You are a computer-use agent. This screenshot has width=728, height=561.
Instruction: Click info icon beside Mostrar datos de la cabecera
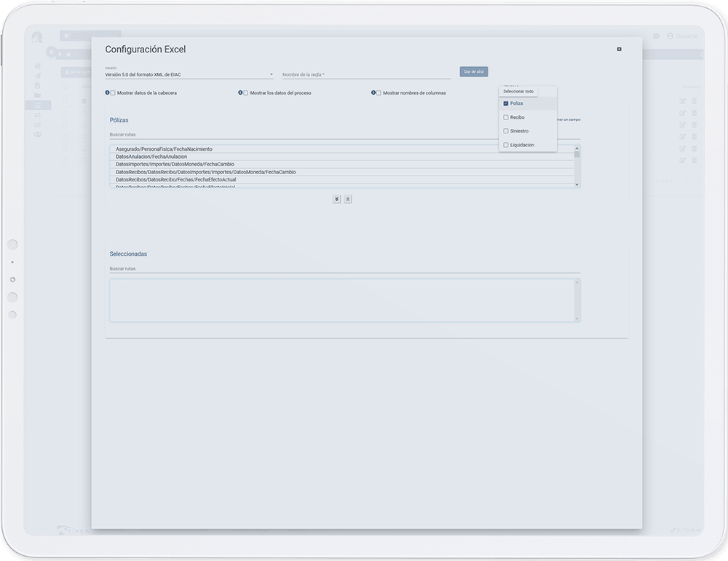pos(107,93)
